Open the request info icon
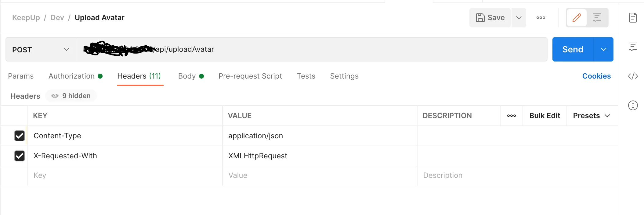 click(x=633, y=105)
